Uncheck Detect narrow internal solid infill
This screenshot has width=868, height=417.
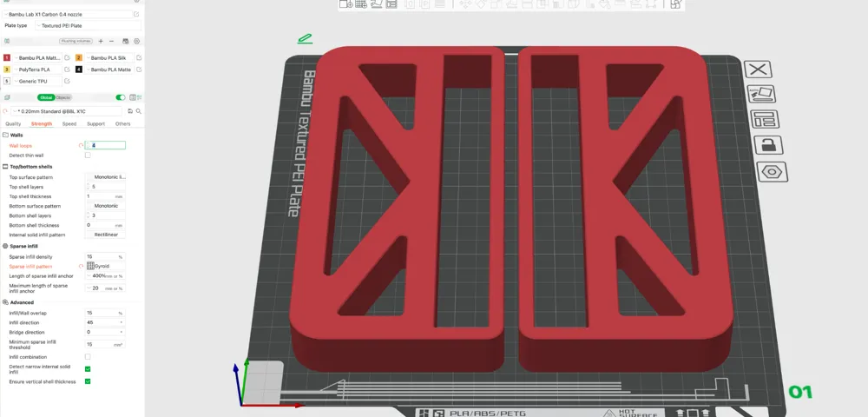point(88,369)
